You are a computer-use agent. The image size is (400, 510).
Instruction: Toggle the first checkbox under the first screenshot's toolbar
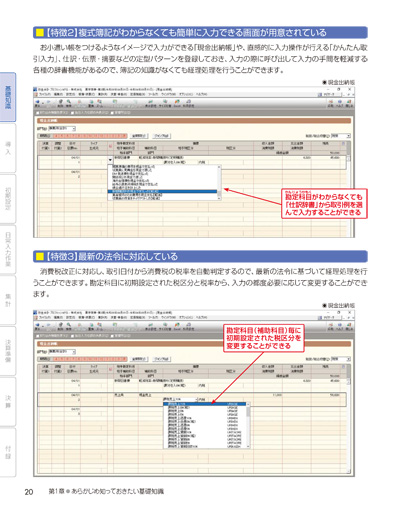38,113
